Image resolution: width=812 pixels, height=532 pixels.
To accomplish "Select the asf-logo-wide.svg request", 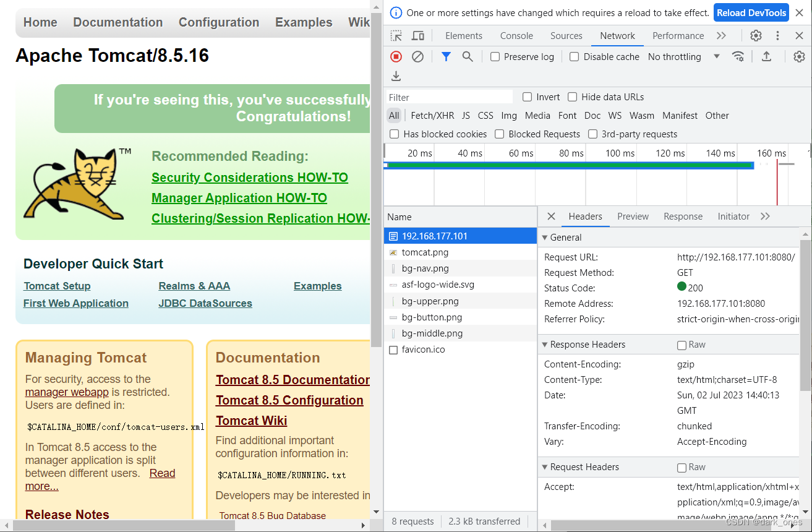I will click(460, 285).
